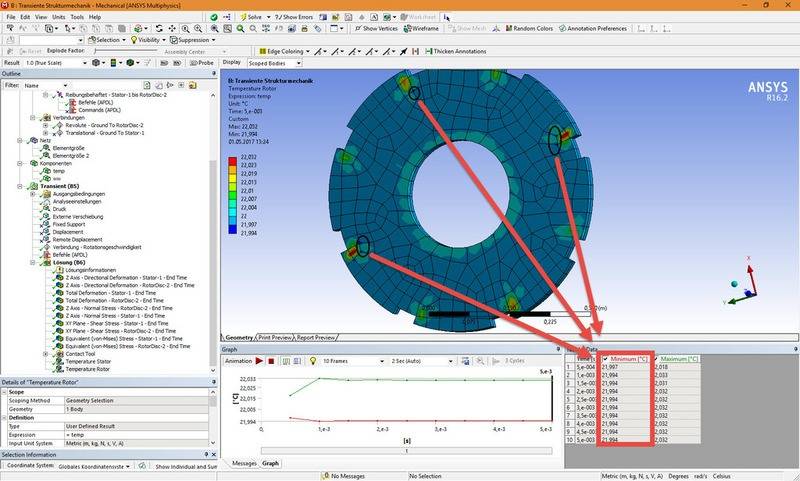Open the 2 Sec (Auto) dropdown
The width and height of the screenshot is (800, 481).
(421, 361)
